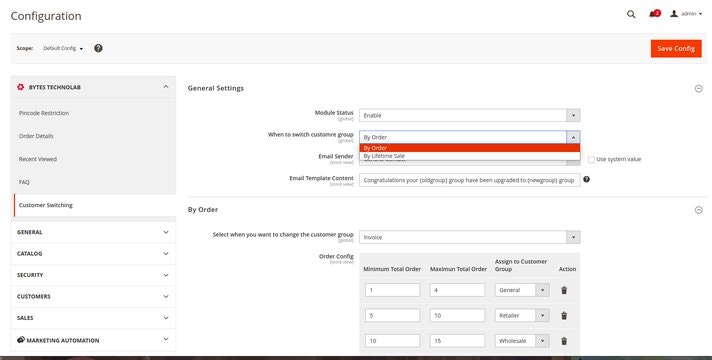The width and height of the screenshot is (712, 360).
Task: Click the Save Config button
Action: pos(676,49)
